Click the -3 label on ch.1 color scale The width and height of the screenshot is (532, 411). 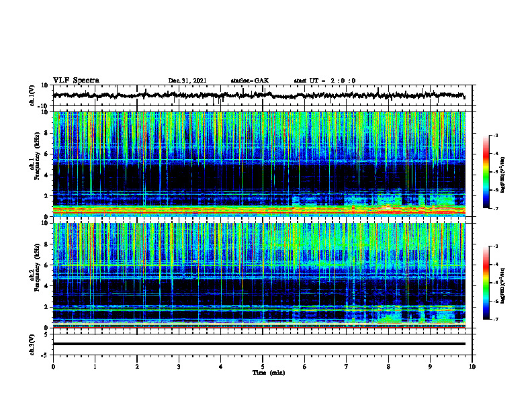[x=496, y=135]
